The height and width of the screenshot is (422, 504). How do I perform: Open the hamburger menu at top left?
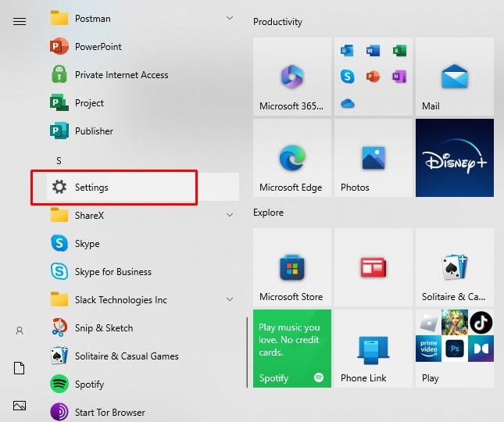[20, 22]
